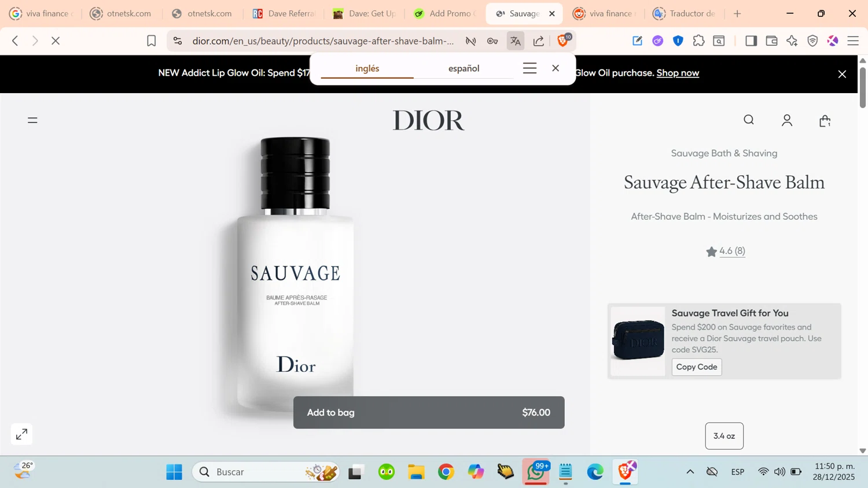Screen dimensions: 868x488
Task: Select the español language tab
Action: click(x=464, y=68)
